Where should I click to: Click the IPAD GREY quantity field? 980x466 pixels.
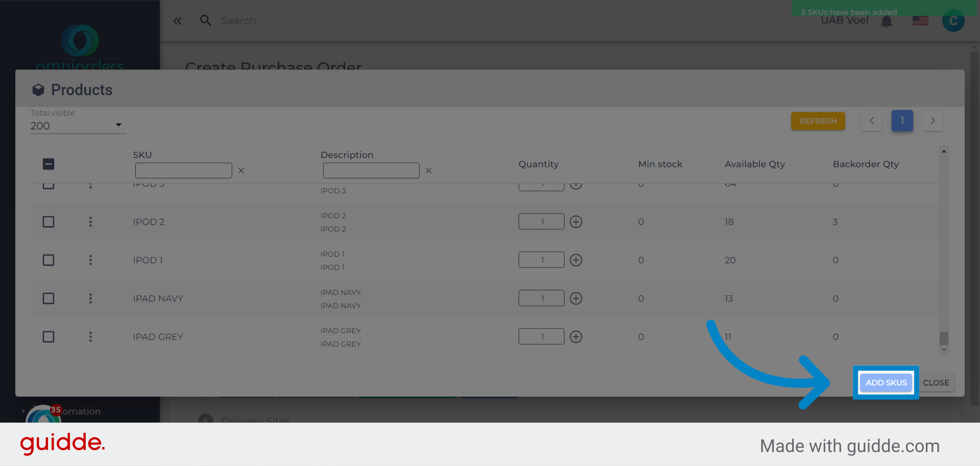click(542, 337)
